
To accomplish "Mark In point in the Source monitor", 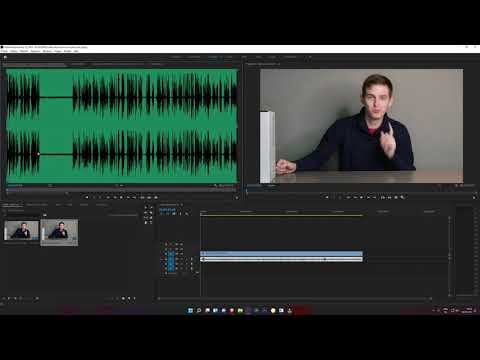I will point(94,197).
